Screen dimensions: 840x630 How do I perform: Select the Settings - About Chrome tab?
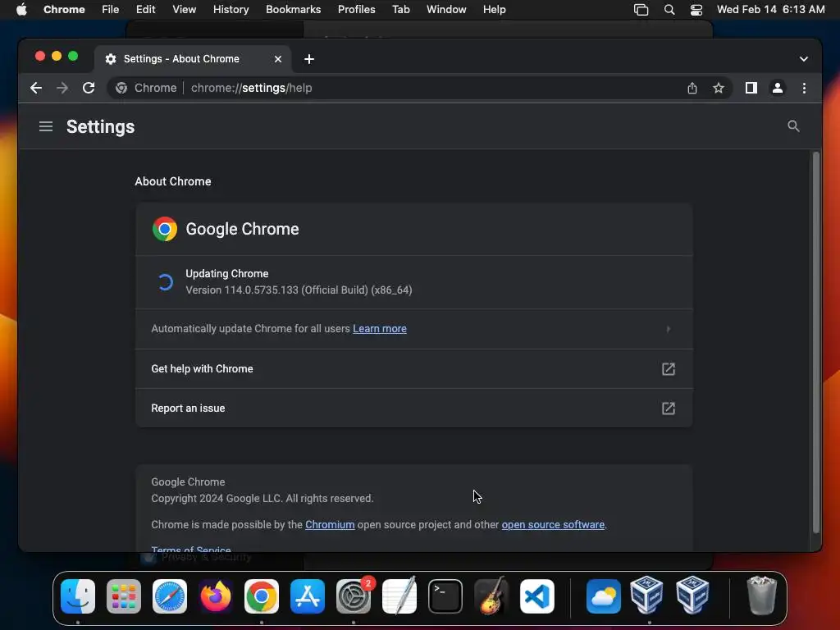point(193,59)
